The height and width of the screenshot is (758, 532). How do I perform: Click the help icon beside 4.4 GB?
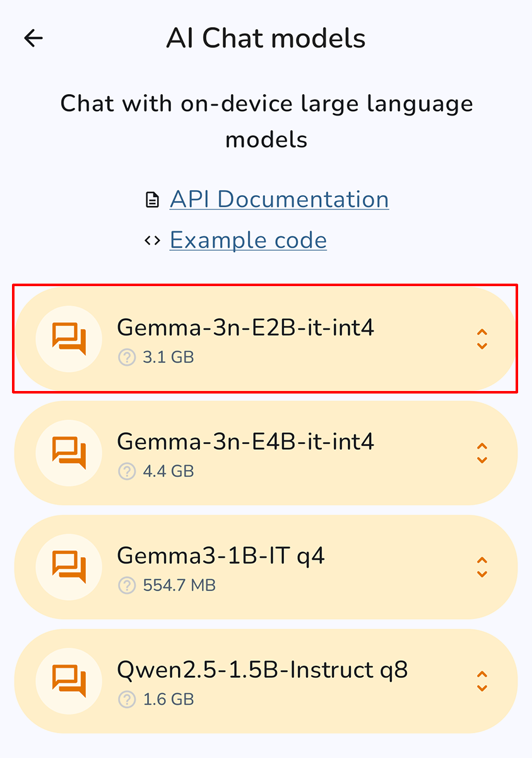[x=127, y=471]
